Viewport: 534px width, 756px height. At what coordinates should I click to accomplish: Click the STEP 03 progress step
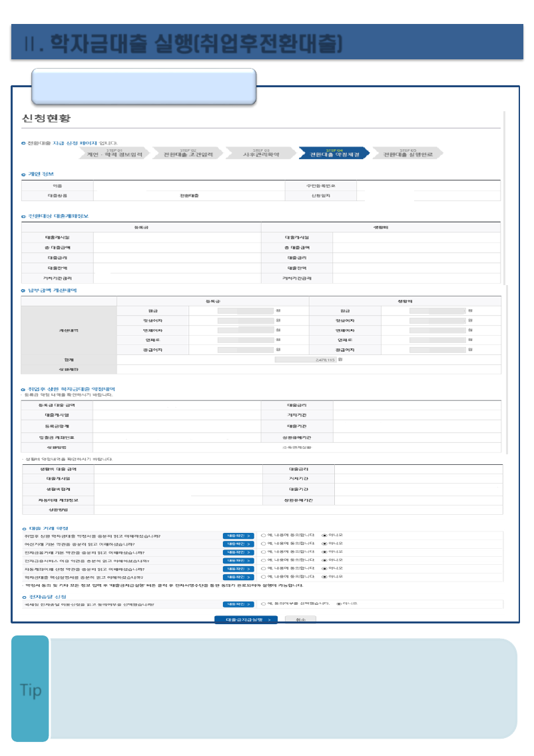pyautogui.click(x=261, y=153)
